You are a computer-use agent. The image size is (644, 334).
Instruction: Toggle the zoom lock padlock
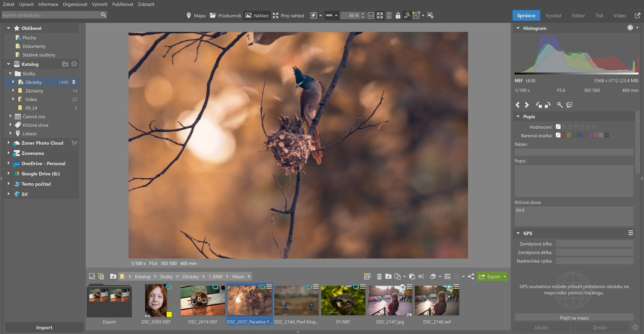tap(398, 15)
